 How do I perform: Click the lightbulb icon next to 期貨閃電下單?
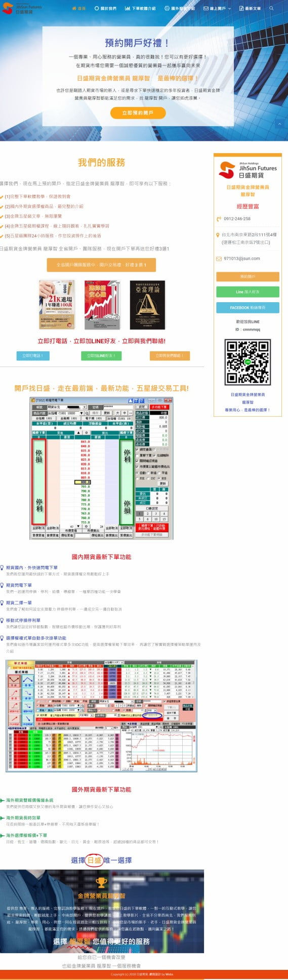pos(2,585)
